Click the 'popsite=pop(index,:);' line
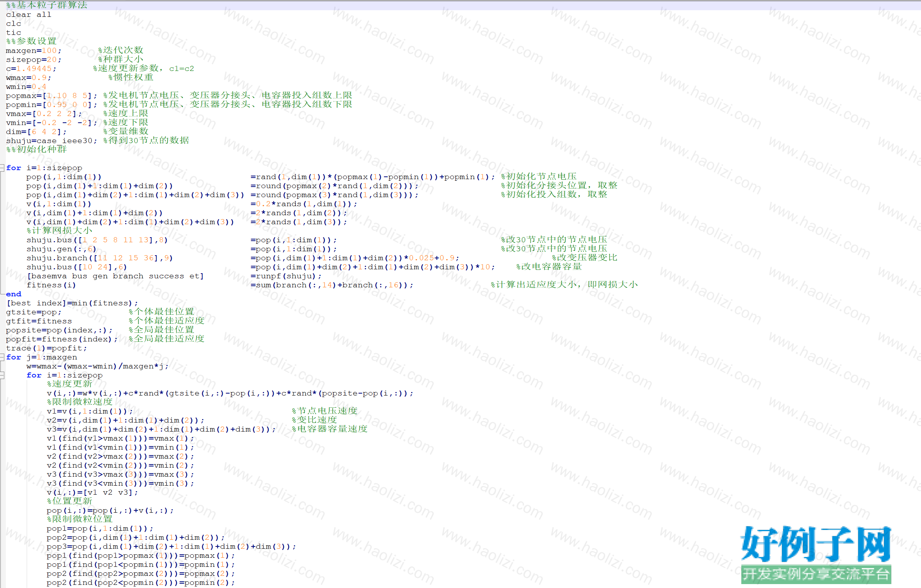The width and height of the screenshot is (921, 588). click(x=59, y=330)
